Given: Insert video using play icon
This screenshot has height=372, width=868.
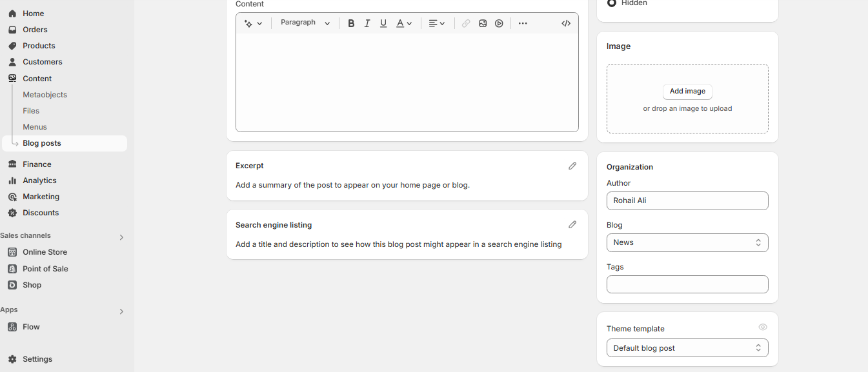Looking at the screenshot, I should 499,23.
